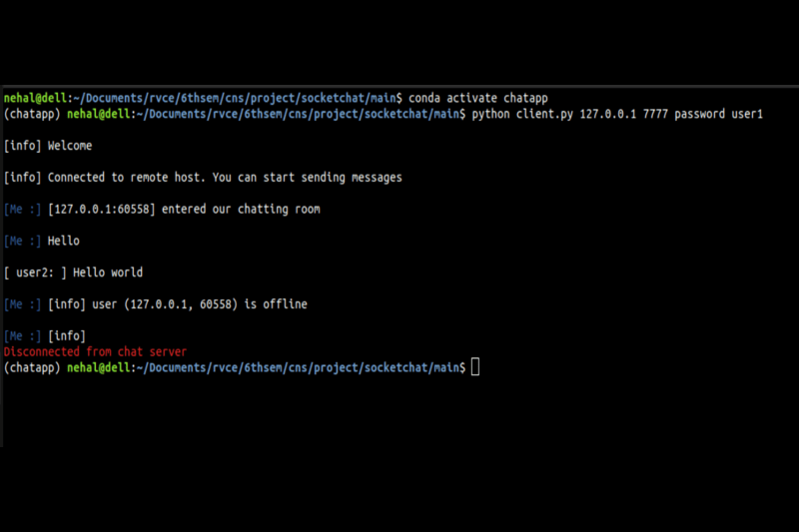Screen dimensions: 799x532
Task: Click the terminal cursor block at the prompt
Action: 475,367
